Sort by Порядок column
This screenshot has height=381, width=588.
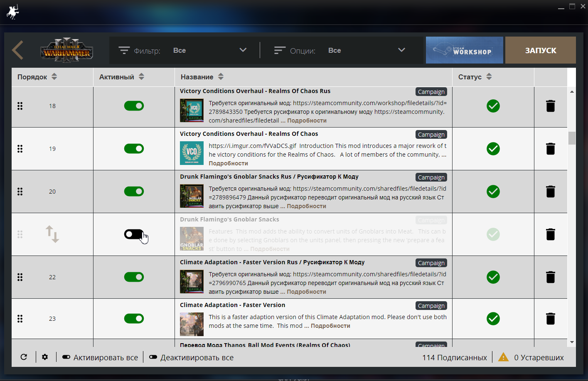coord(37,77)
